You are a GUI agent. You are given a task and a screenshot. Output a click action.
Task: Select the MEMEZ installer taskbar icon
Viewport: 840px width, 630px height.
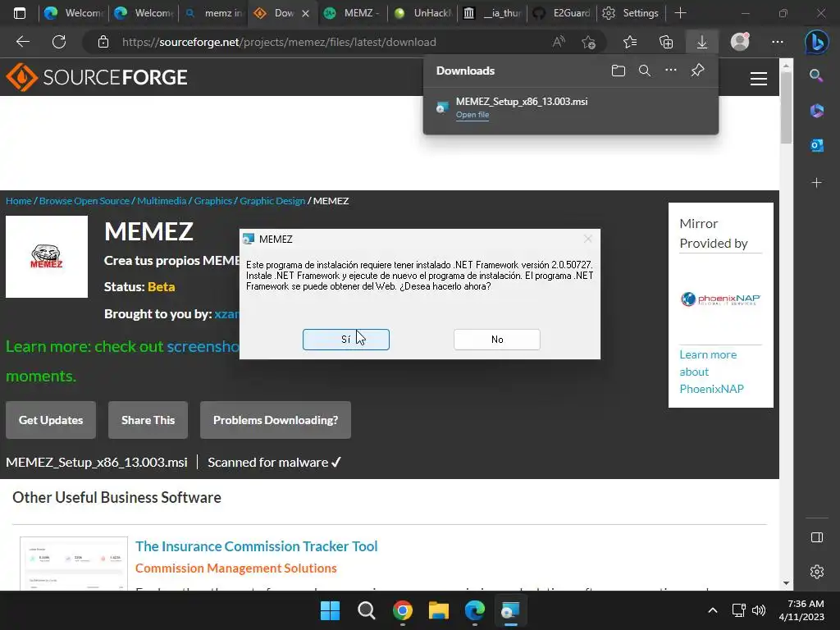click(x=510, y=610)
